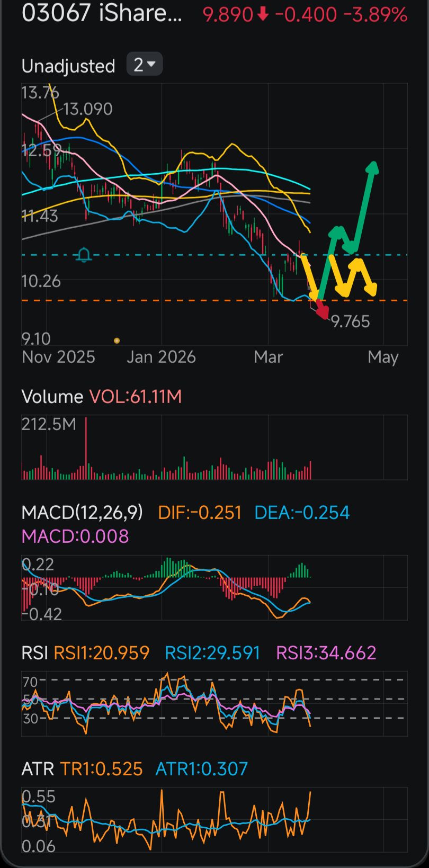Tap the 13.090 high price label
Viewport: 429px width, 868px height.
(x=88, y=109)
